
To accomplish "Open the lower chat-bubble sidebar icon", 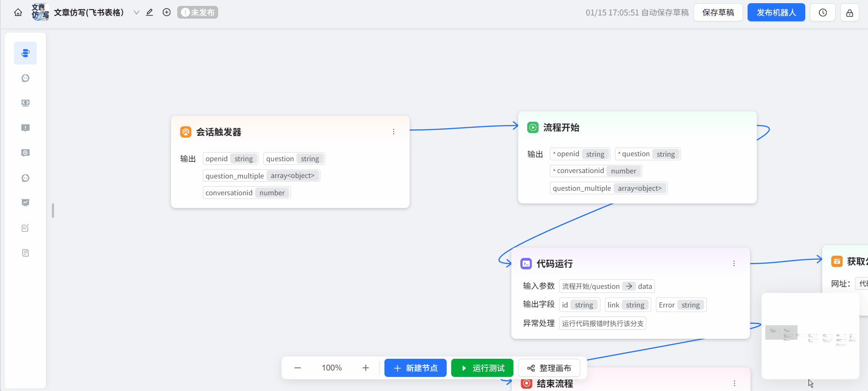I will coord(25,178).
